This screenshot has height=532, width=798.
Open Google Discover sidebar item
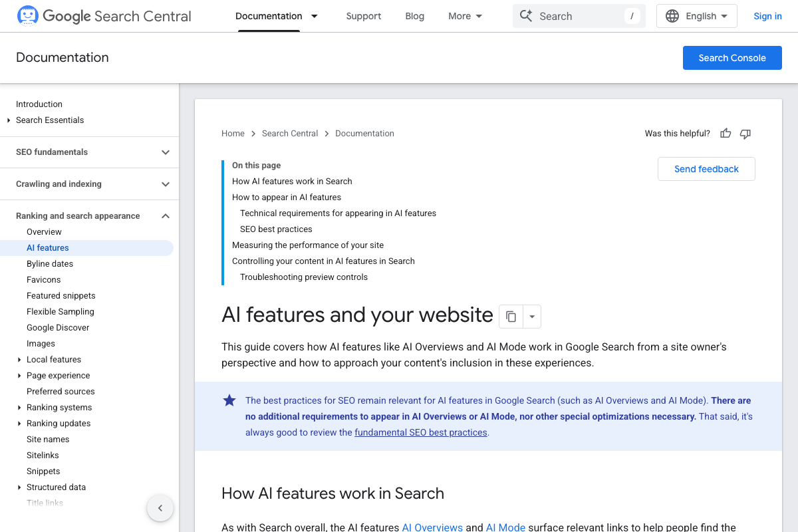click(58, 328)
